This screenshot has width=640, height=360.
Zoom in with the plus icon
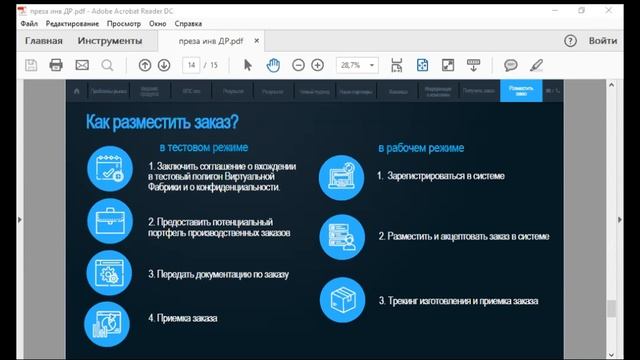[x=318, y=65]
